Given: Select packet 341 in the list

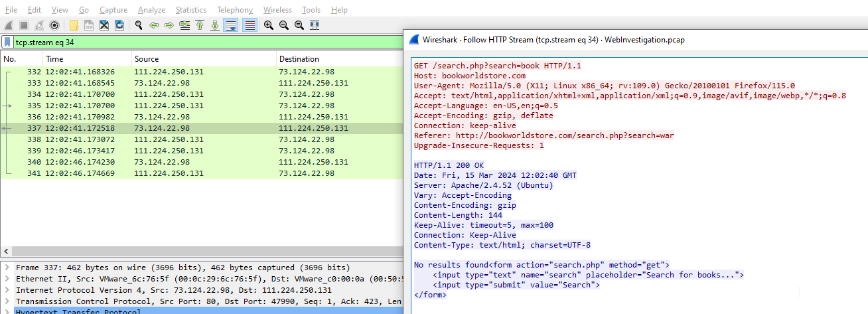Looking at the screenshot, I should pyautogui.click(x=202, y=173).
